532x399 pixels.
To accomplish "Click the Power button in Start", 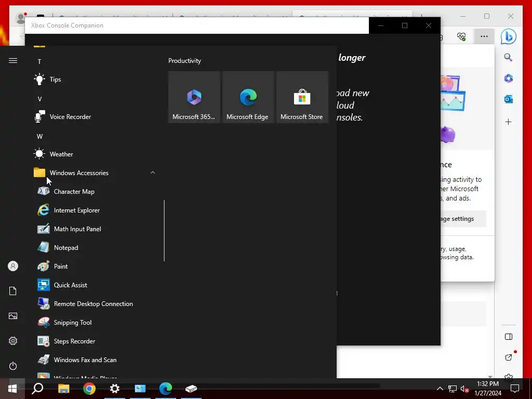I will [13, 366].
